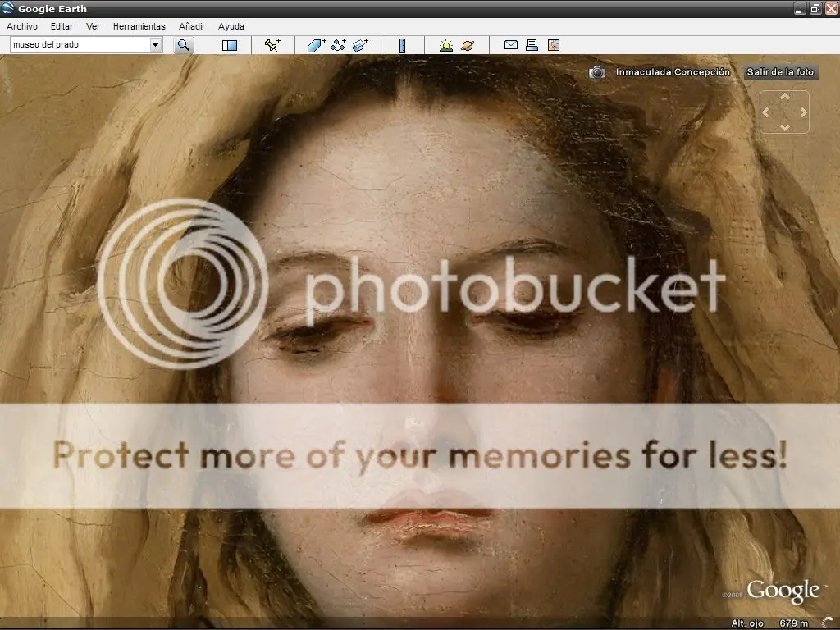This screenshot has height=630, width=840.
Task: Open the Añadir menu
Action: coord(192,26)
